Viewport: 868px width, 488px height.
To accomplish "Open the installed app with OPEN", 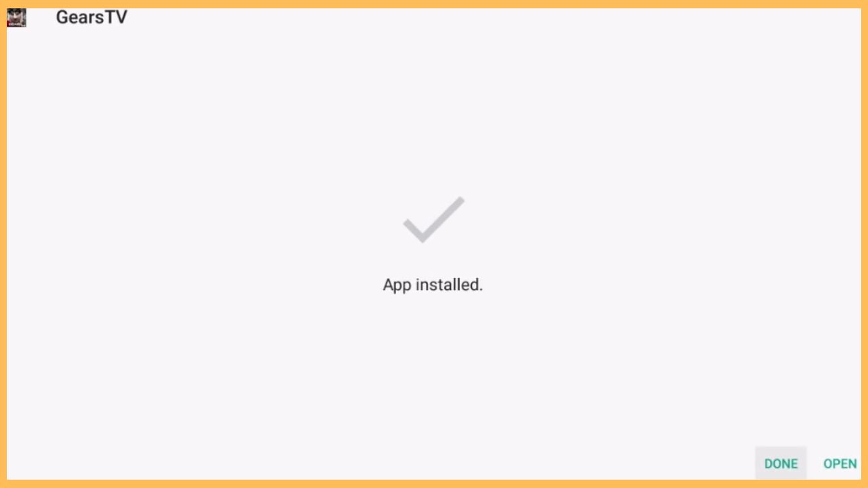I will point(840,464).
